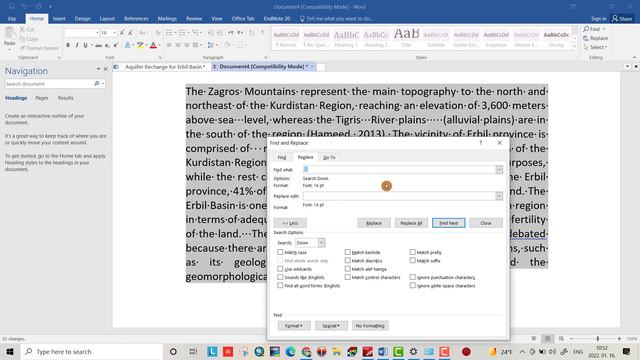Open the Format dropdown button

294,326
